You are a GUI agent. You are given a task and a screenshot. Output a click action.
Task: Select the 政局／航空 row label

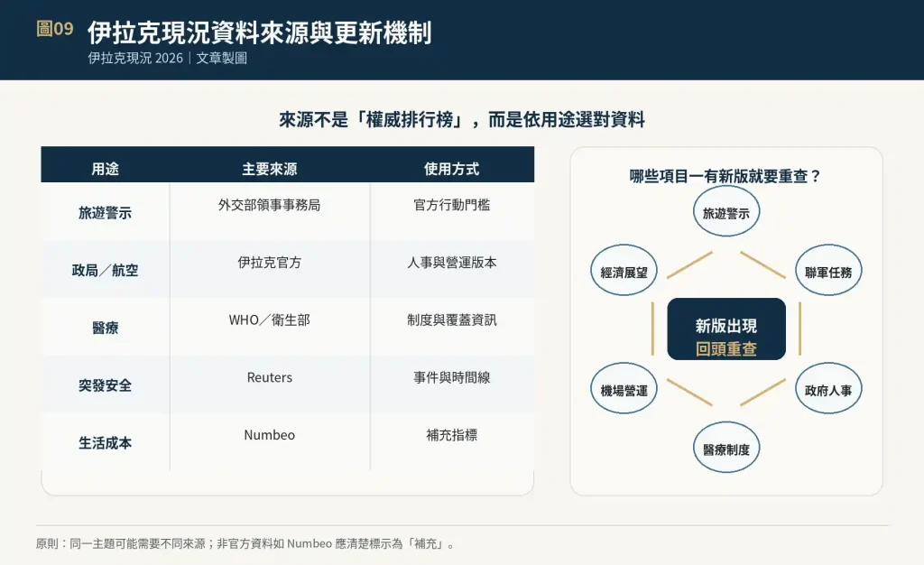[105, 271]
